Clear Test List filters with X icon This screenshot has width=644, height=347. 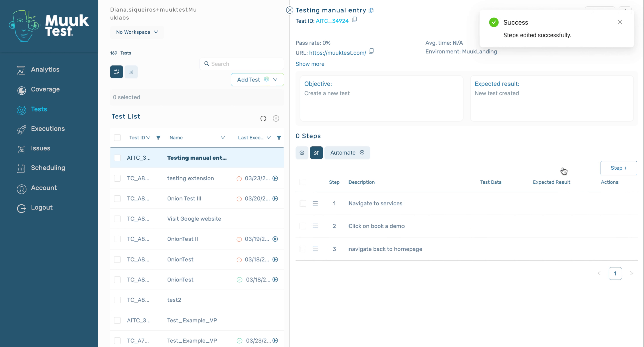point(276,118)
